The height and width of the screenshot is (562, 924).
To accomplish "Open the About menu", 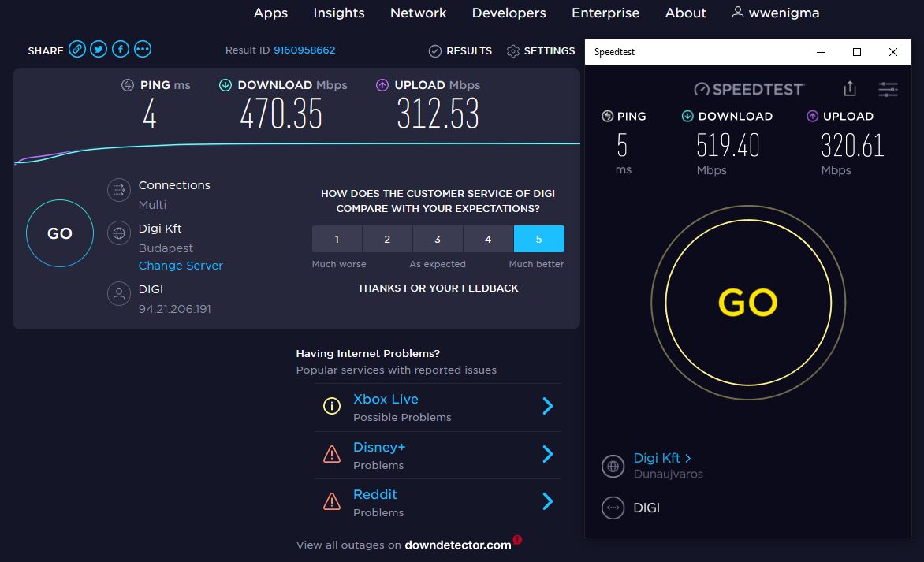I will (685, 13).
